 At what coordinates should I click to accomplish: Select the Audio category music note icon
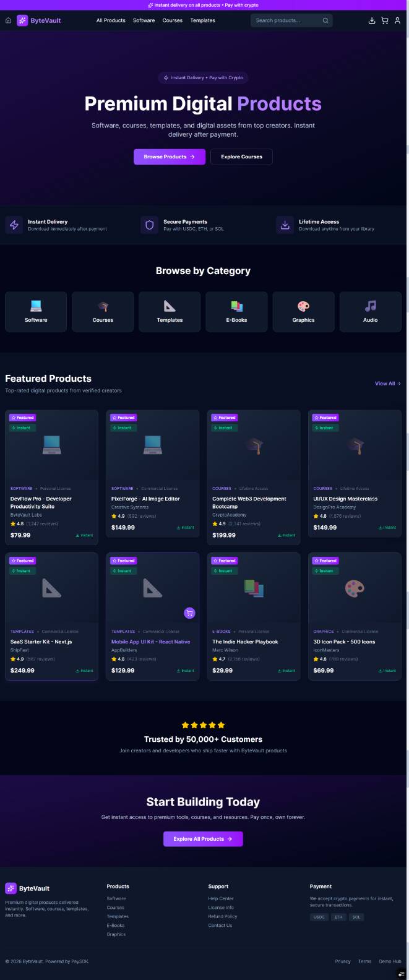pyautogui.click(x=370, y=306)
